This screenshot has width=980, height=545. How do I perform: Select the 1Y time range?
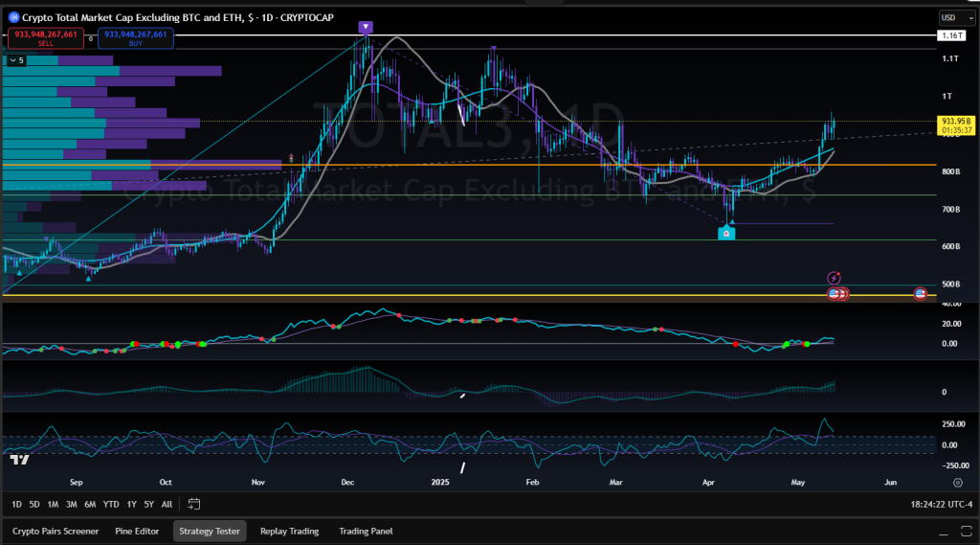click(x=131, y=505)
